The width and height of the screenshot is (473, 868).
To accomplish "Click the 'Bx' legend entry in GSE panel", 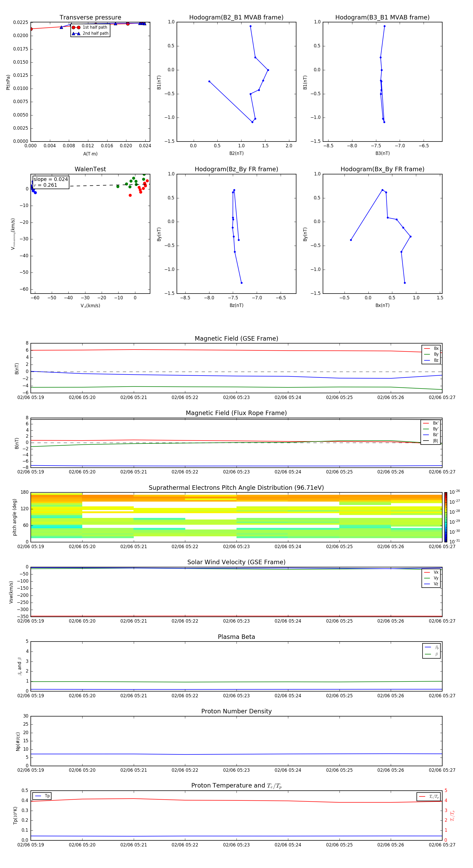I will 431,349.
